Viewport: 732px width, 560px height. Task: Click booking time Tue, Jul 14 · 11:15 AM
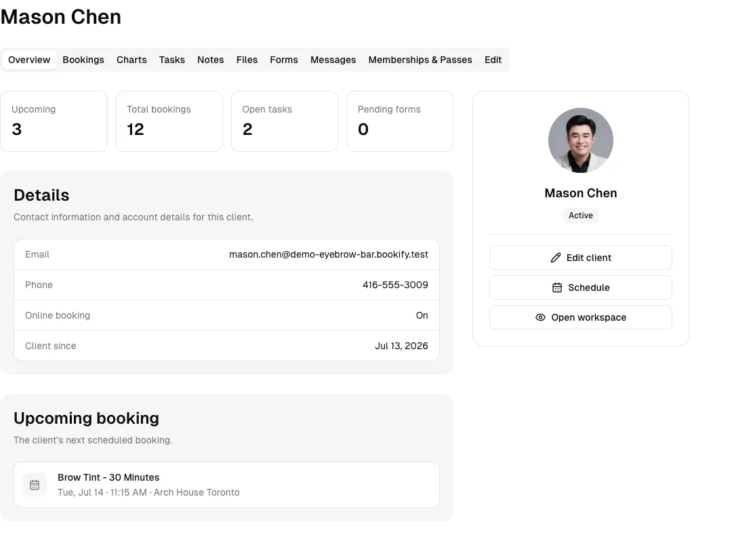(x=102, y=492)
